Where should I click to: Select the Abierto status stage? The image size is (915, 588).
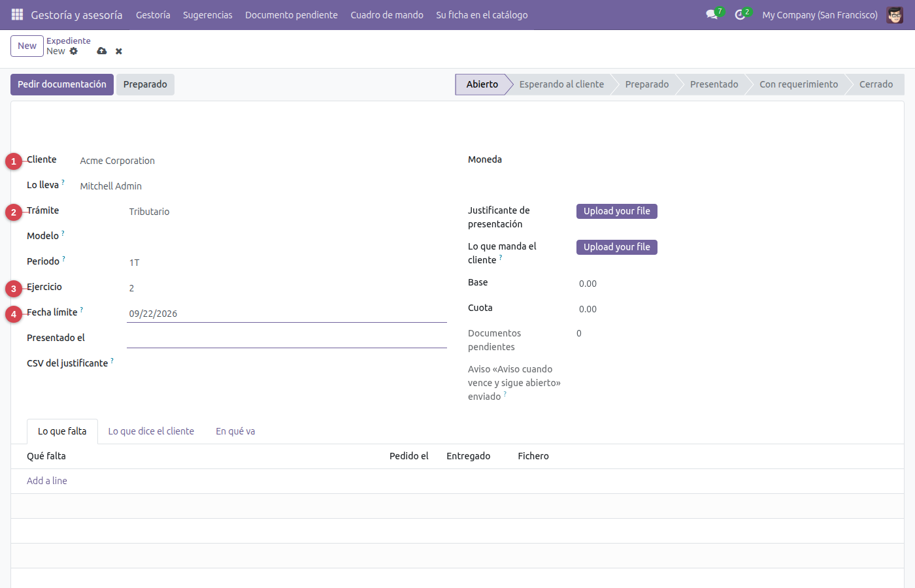click(482, 84)
